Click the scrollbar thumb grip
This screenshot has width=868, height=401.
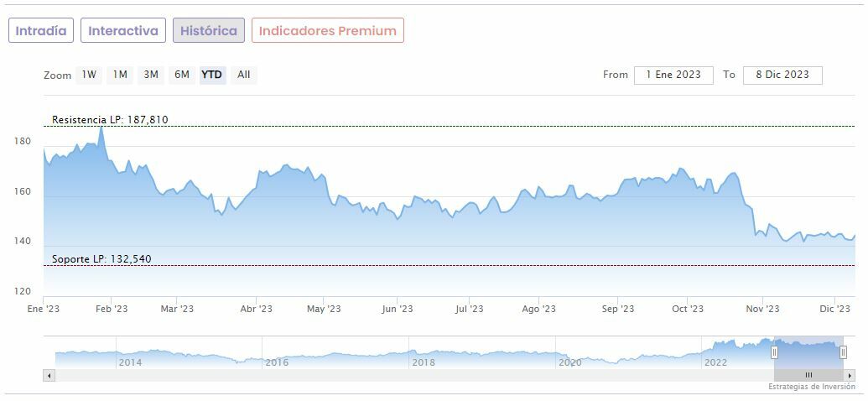coord(808,375)
